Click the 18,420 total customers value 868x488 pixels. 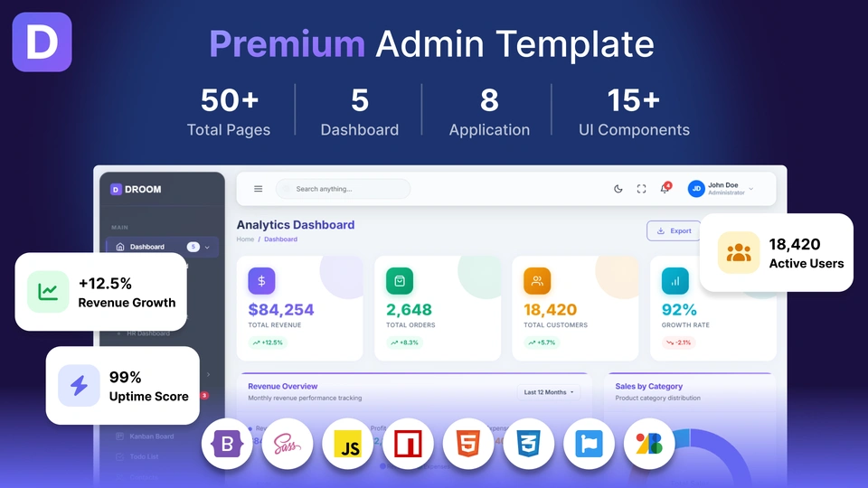pyautogui.click(x=551, y=309)
